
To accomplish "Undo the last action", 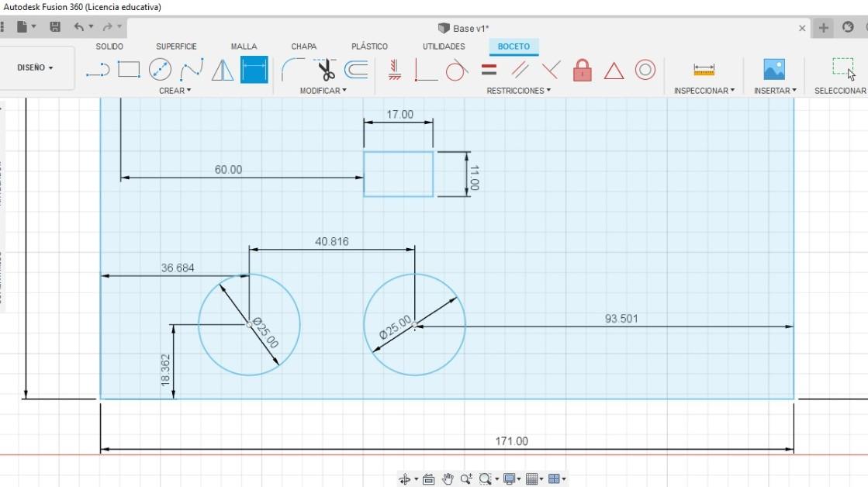I will coord(79,26).
